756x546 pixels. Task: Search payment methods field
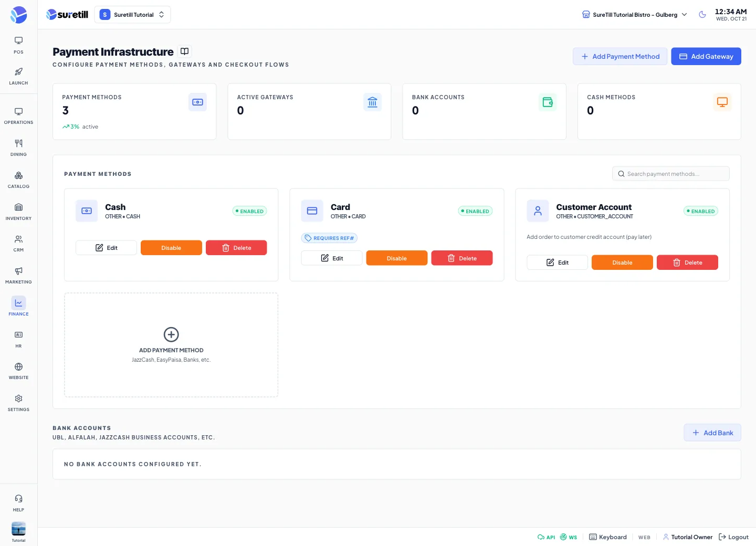pyautogui.click(x=671, y=174)
